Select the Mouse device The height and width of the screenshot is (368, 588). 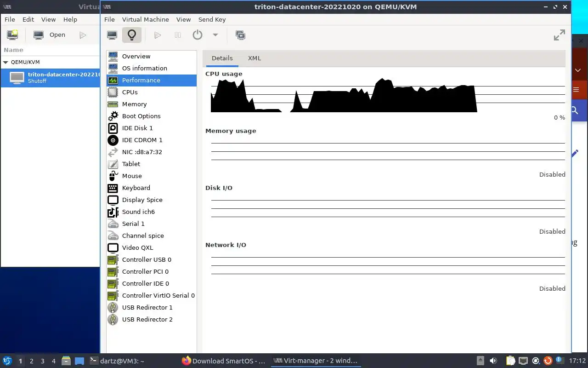pyautogui.click(x=152, y=176)
